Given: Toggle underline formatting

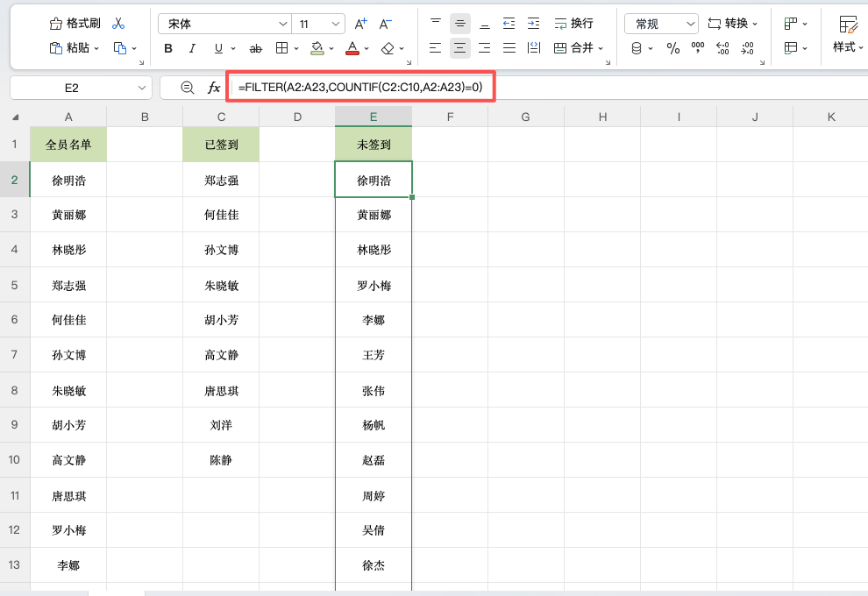Looking at the screenshot, I should pyautogui.click(x=218, y=49).
